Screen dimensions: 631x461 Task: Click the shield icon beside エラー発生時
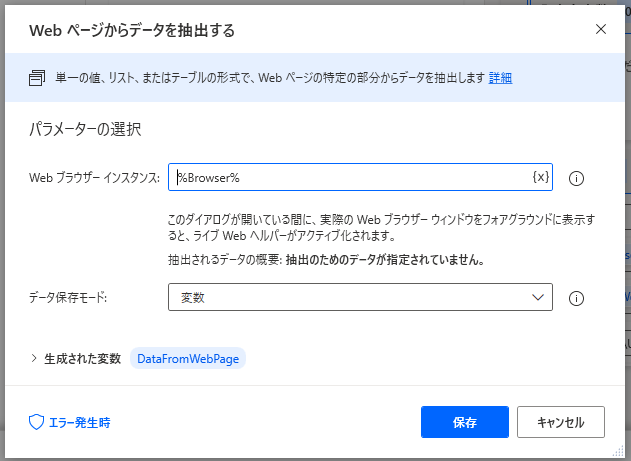pyautogui.click(x=36, y=422)
